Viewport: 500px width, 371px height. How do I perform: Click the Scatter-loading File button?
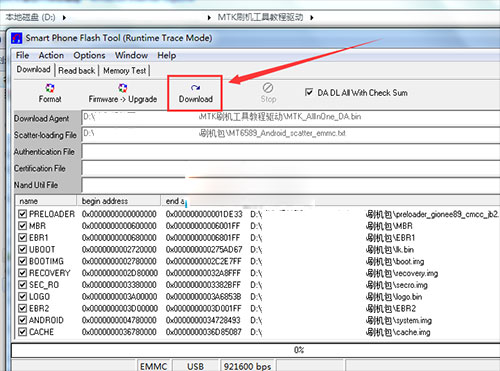pyautogui.click(x=47, y=135)
